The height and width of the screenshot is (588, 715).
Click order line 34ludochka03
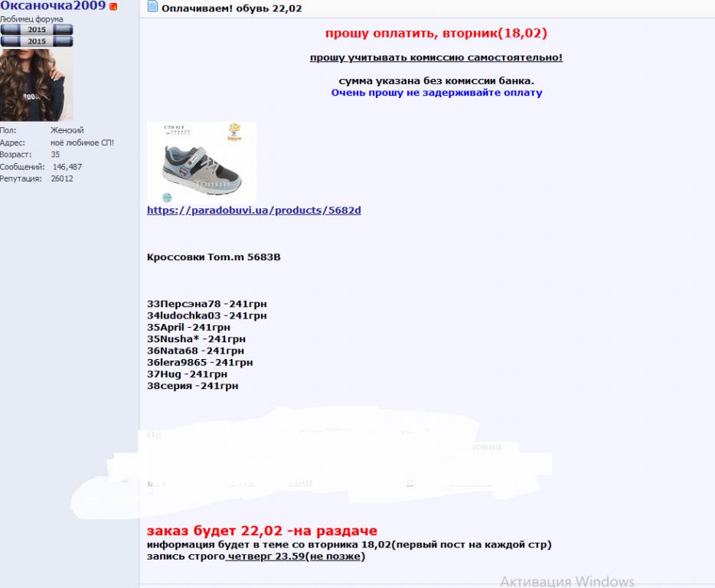tap(207, 315)
